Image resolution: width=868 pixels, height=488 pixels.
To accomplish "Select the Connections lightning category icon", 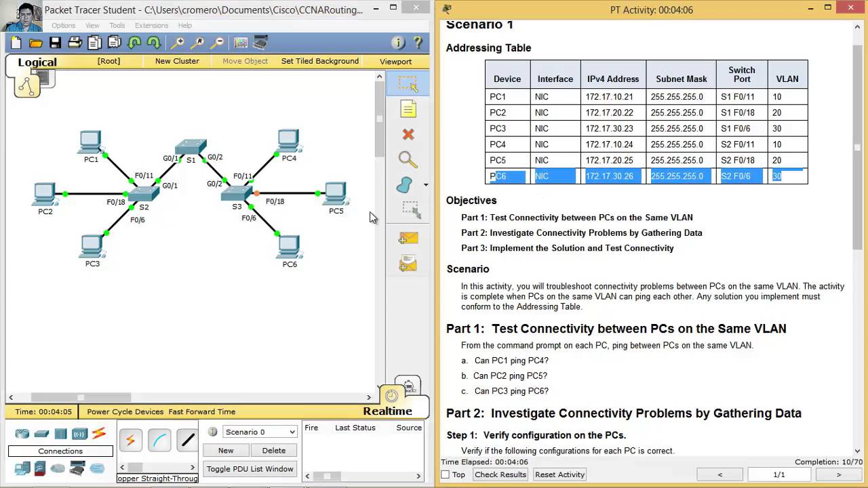I will [99, 433].
